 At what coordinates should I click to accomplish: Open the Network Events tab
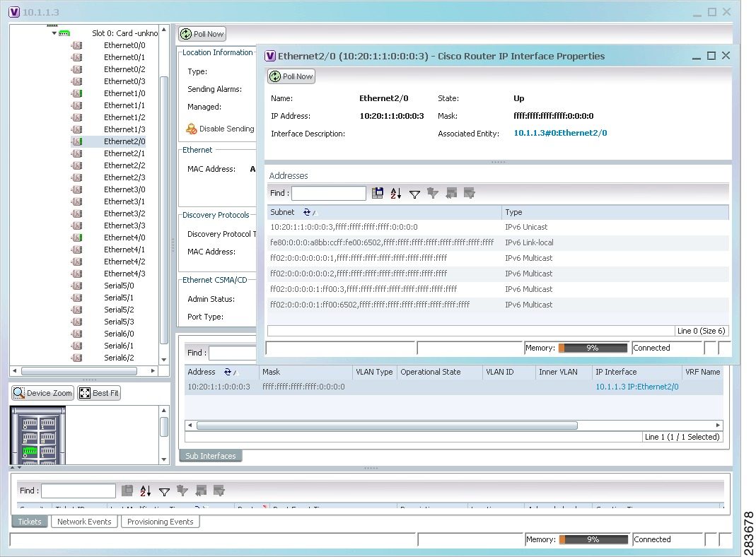coord(84,522)
